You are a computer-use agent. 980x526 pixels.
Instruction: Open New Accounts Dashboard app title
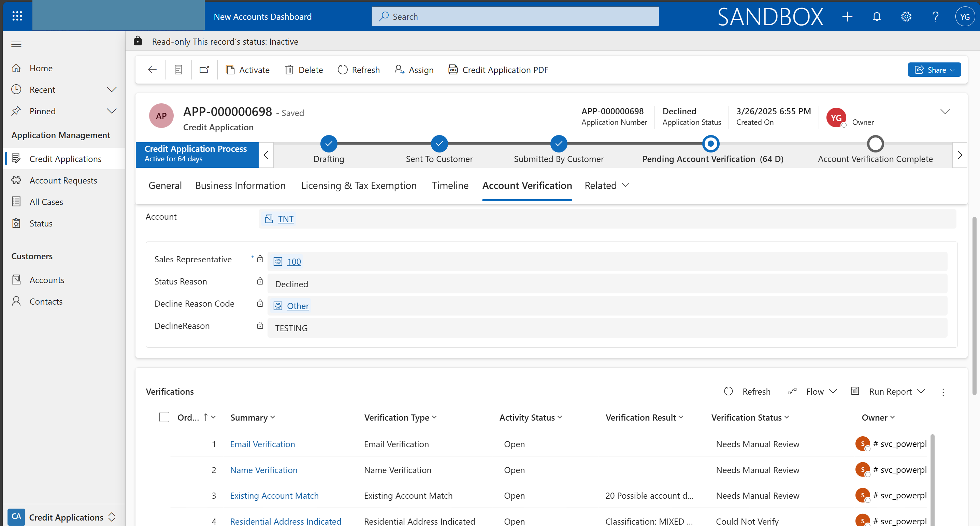(262, 16)
